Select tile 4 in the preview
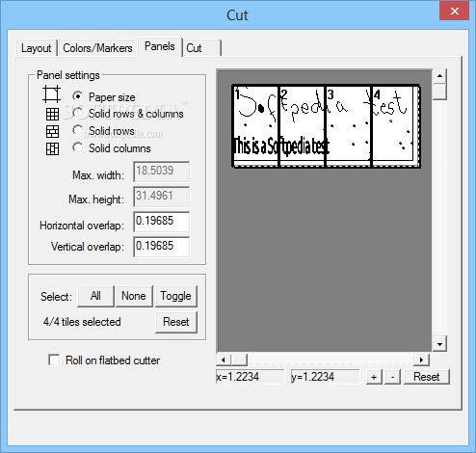This screenshot has height=453, width=476. [x=395, y=125]
